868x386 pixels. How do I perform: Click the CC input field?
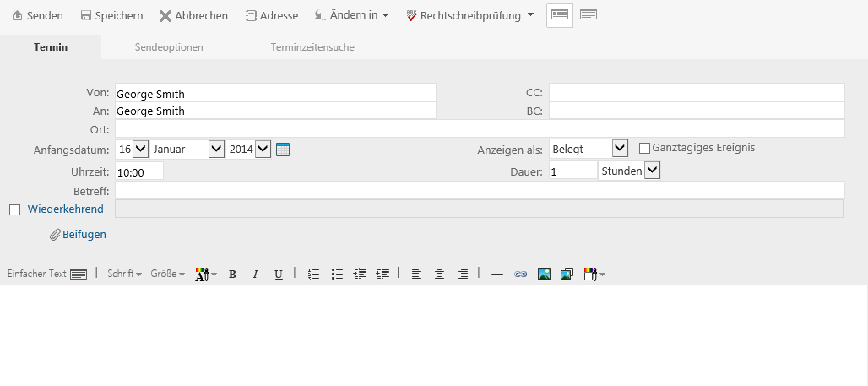pyautogui.click(x=697, y=92)
